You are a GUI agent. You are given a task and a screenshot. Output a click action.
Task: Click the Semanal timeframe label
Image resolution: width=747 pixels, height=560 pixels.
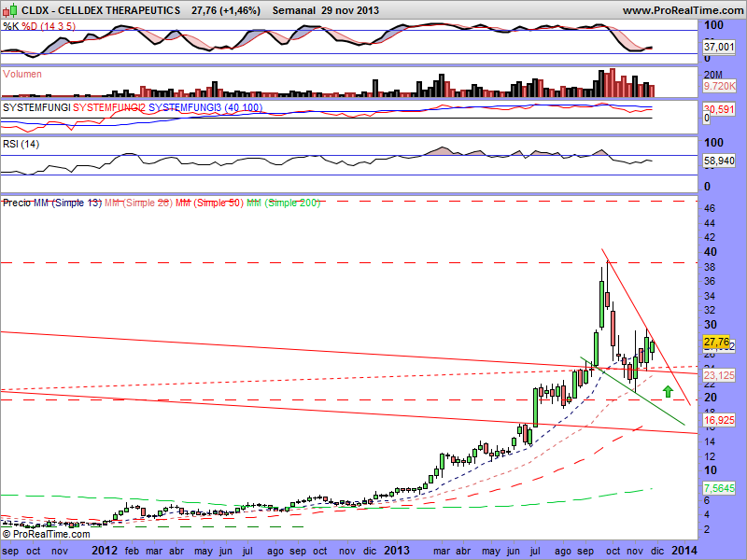pos(294,10)
